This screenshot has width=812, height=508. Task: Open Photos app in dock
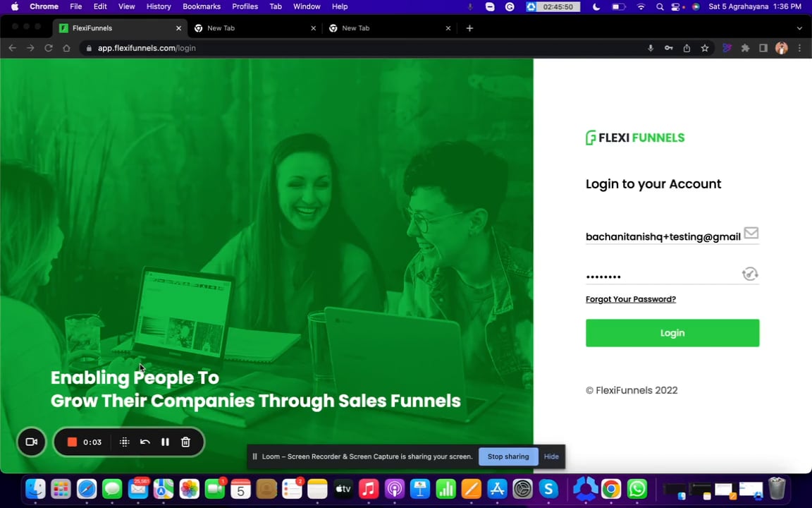(x=189, y=489)
